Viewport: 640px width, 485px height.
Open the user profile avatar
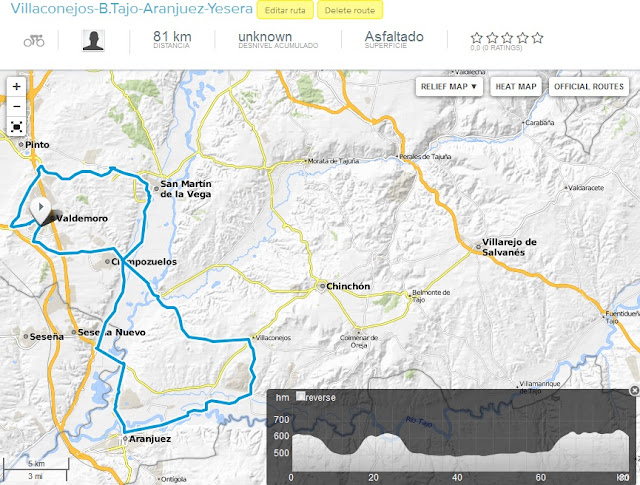tap(93, 40)
